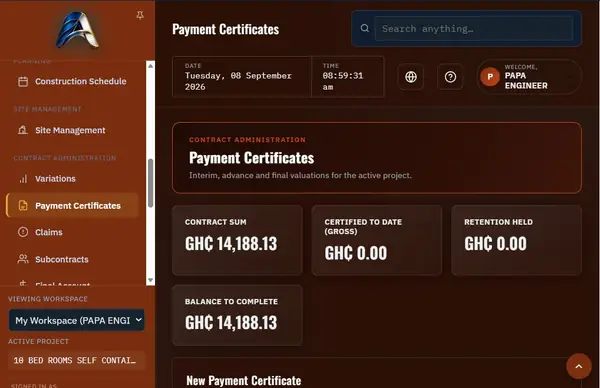
Task: Go to Variations page
Action: coord(73,179)
